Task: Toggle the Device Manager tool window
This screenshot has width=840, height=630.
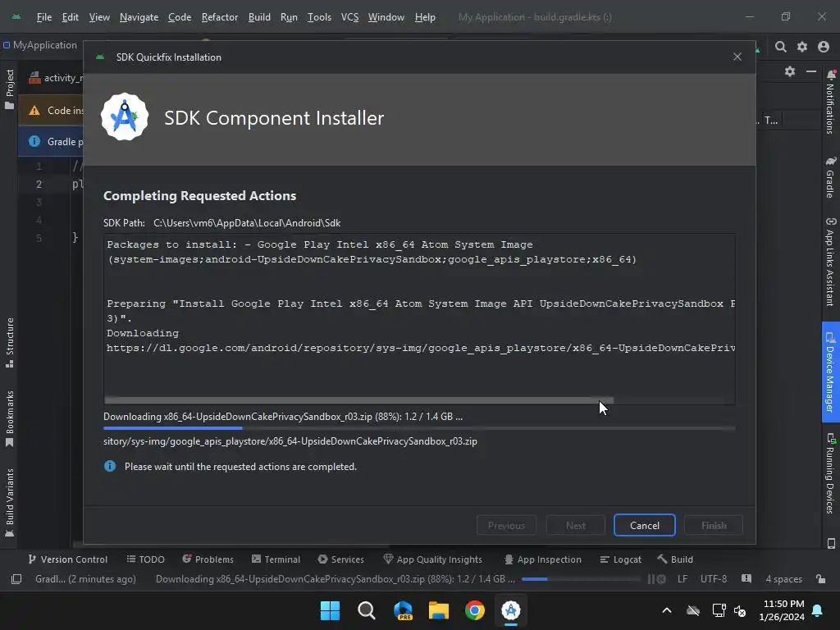Action: tap(830, 372)
